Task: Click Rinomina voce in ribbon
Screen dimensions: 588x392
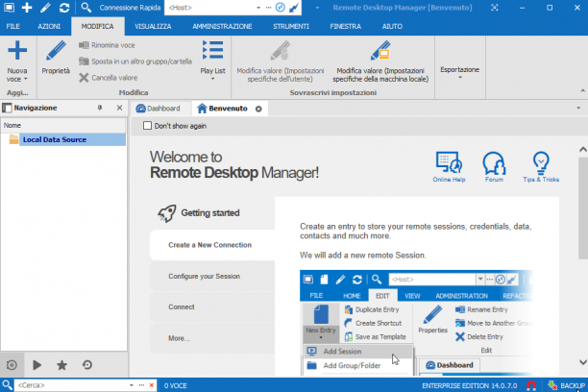Action: 107,45
